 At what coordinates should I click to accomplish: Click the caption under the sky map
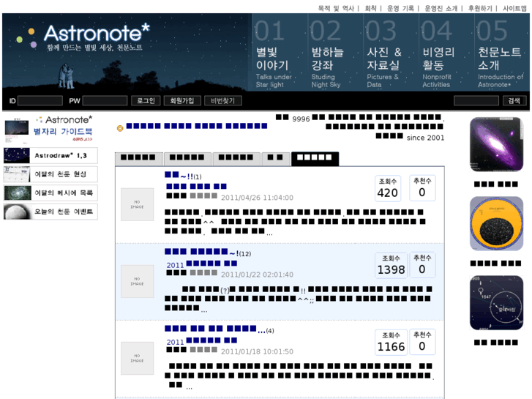coord(496,343)
